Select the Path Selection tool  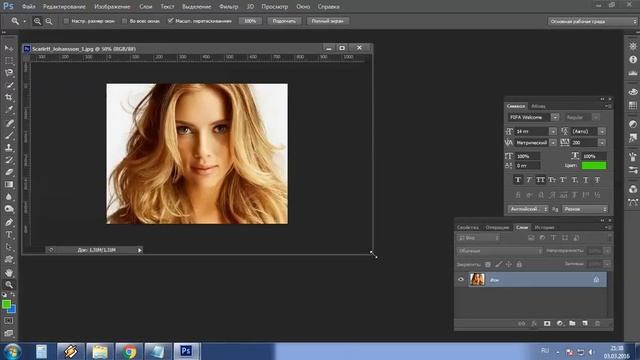tap(9, 247)
